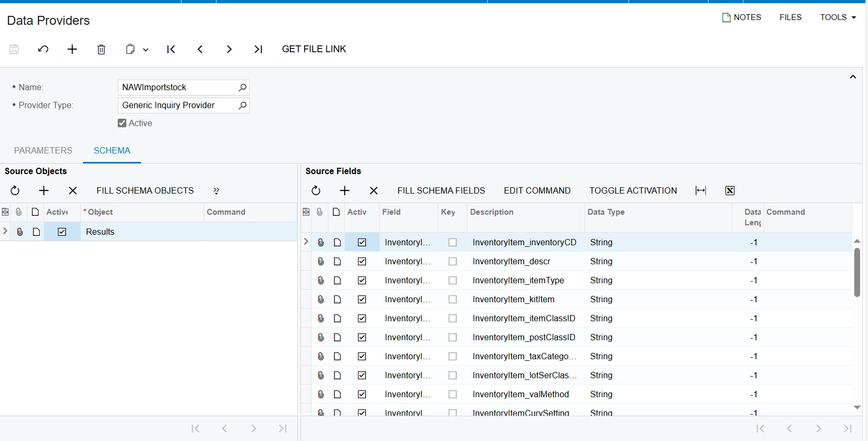Open lookup for the Name field
This screenshot has height=441, width=868.
[242, 88]
